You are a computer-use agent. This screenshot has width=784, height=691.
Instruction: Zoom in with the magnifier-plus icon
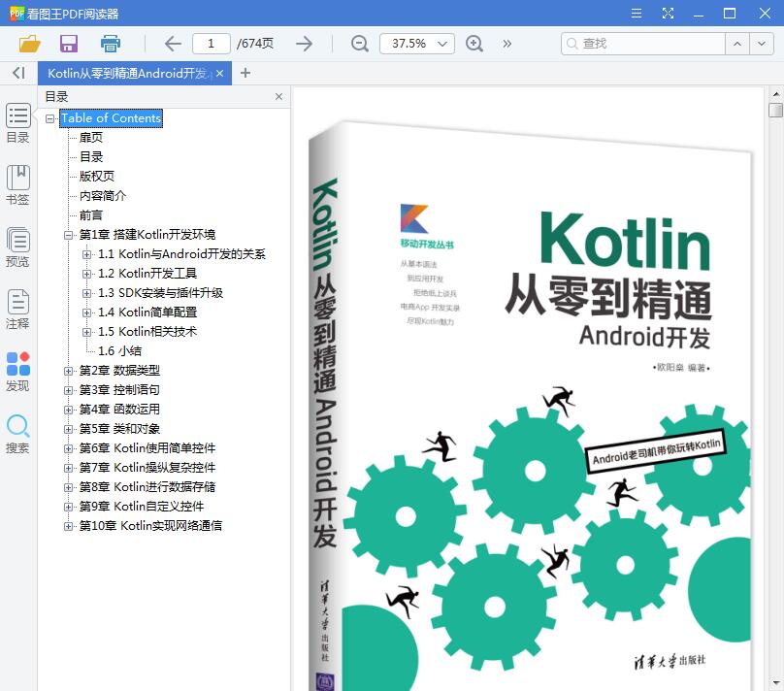[474, 44]
